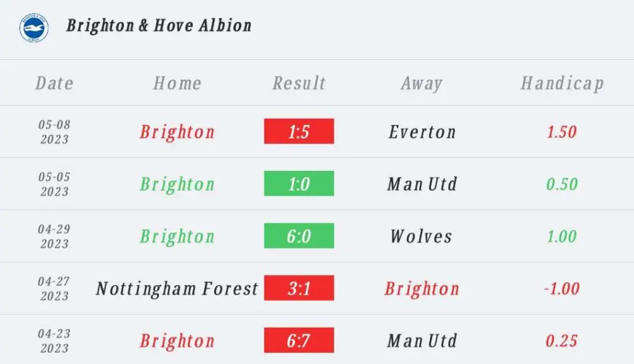
Task: Click Wolves in the Away column
Action: click(x=421, y=236)
